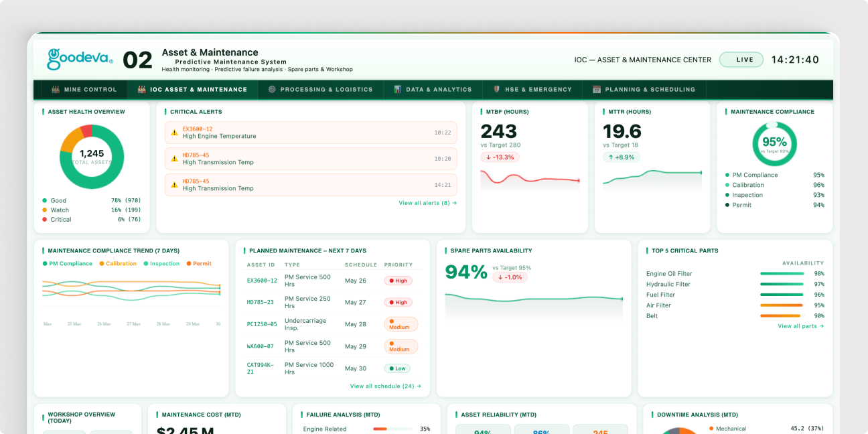This screenshot has height=434, width=868.
Task: Click the MTTR value 19.6
Action: 622,131
